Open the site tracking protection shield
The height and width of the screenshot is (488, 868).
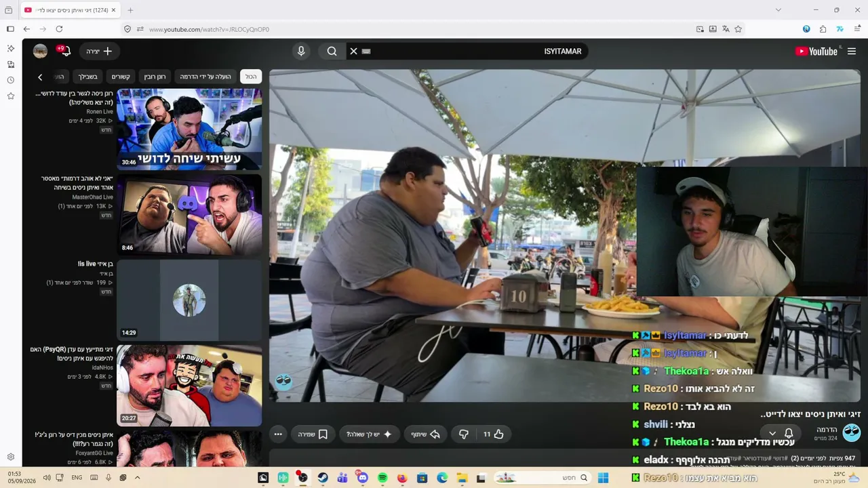[127, 29]
